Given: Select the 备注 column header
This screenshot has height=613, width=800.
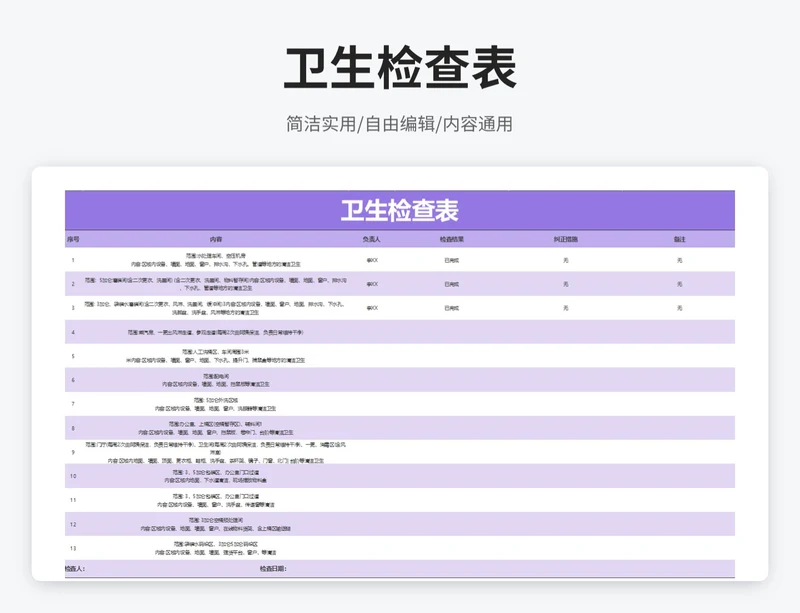Looking at the screenshot, I should pos(680,239).
